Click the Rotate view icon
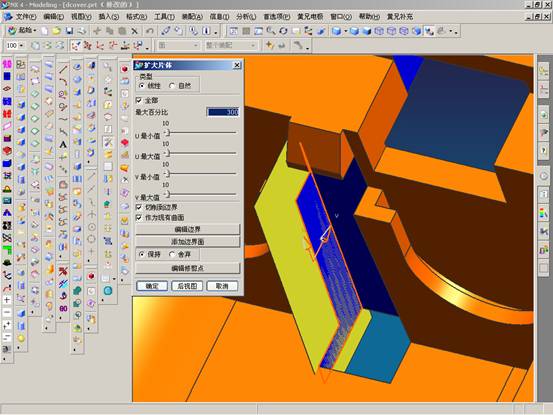This screenshot has width=553, height=415. pos(283,31)
